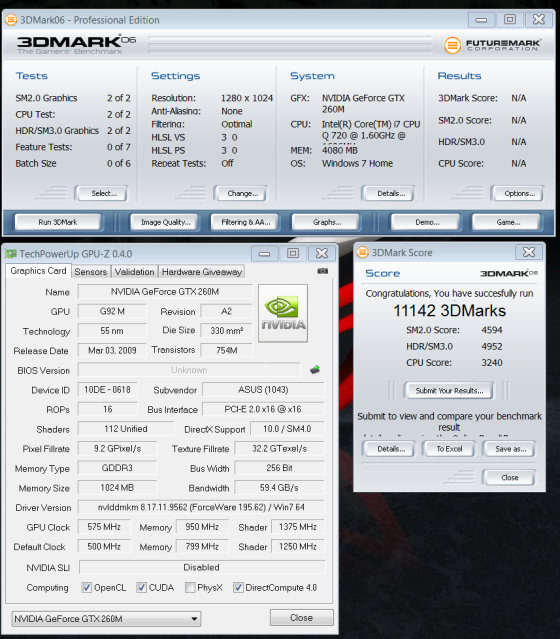Toggle the CUDA checkbox
This screenshot has width=560, height=639.
tap(141, 587)
